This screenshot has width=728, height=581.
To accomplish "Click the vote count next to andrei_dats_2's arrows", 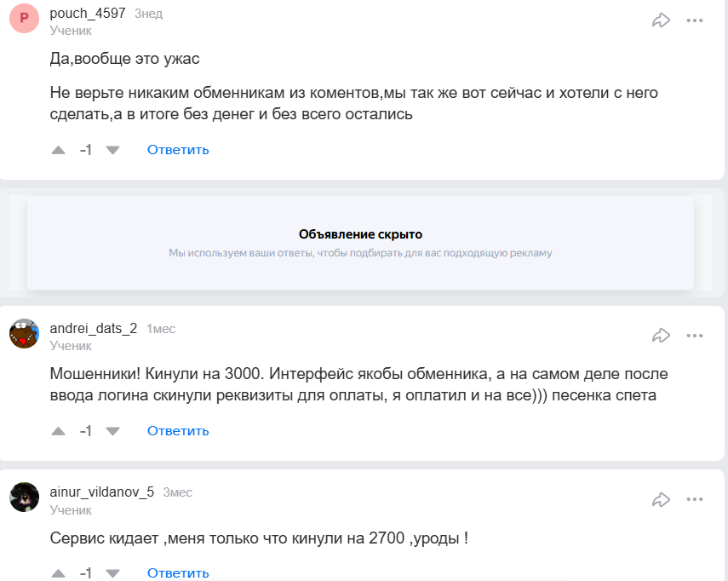I will tap(85, 431).
